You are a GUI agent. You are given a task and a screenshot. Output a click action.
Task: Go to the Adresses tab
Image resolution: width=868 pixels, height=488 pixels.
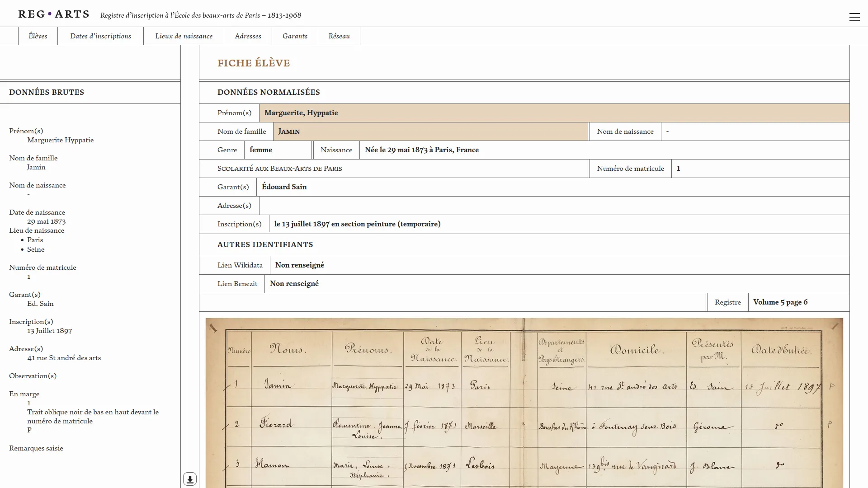(x=248, y=36)
